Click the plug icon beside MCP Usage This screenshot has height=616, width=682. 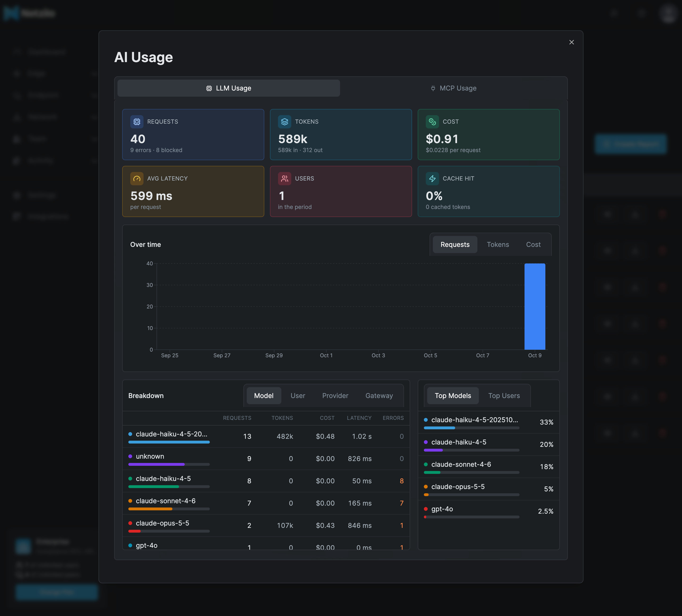point(433,88)
